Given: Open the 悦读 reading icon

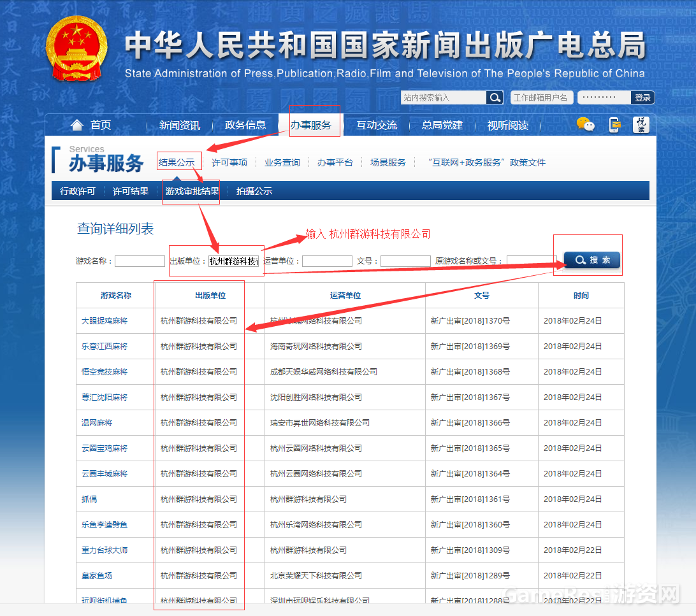Looking at the screenshot, I should coord(641,125).
